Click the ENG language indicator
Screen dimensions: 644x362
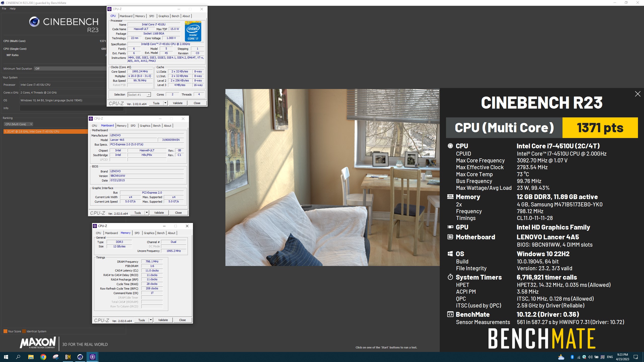point(610,357)
